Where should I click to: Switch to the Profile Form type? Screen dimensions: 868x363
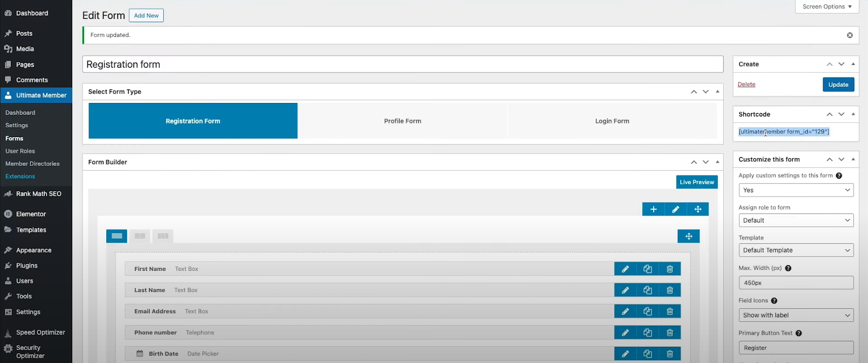coord(403,121)
